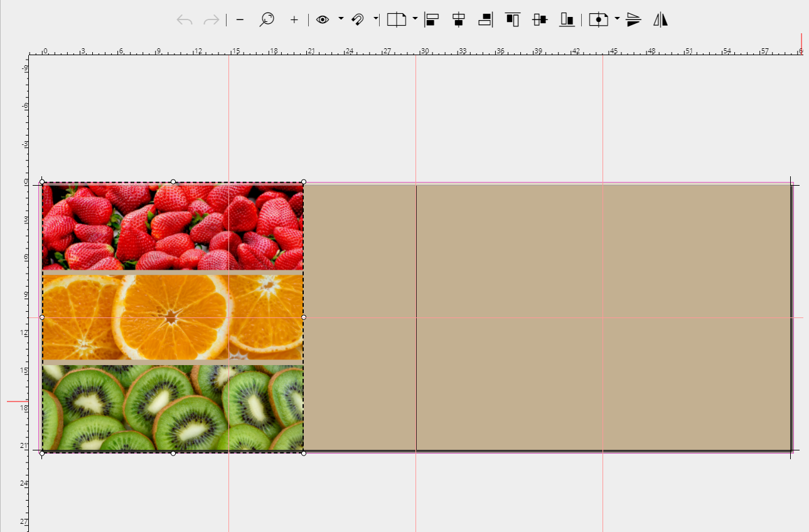Flip the selection horizontally
This screenshot has height=532, width=809.
(660, 19)
